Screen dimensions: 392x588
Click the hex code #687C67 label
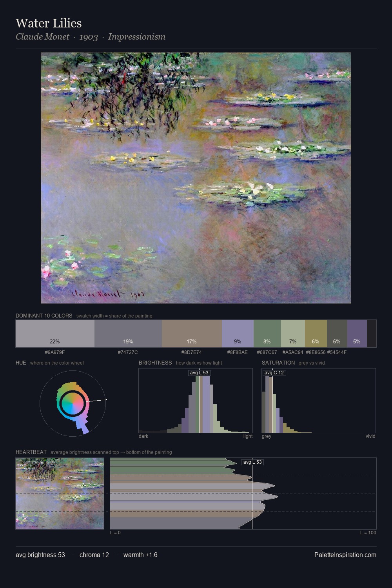click(267, 352)
